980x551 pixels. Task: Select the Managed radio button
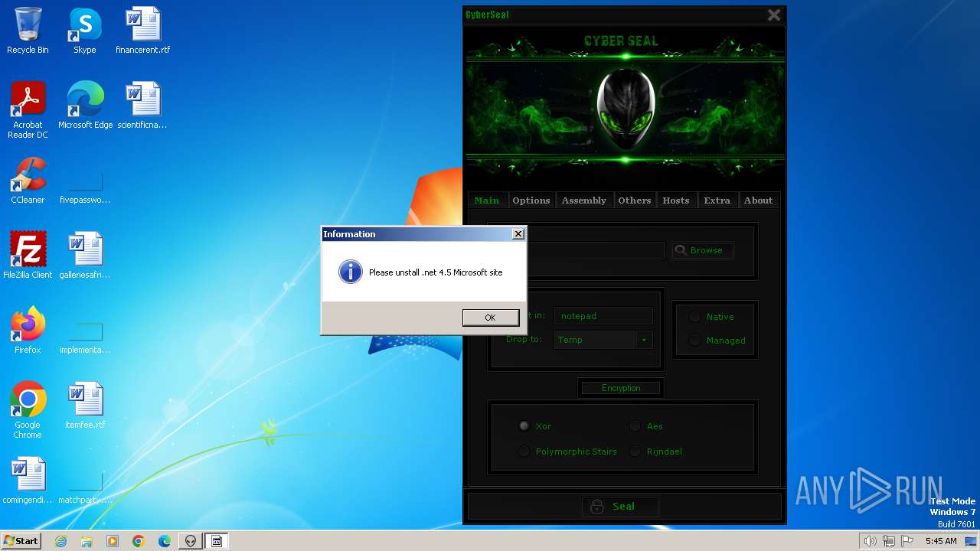coord(694,341)
